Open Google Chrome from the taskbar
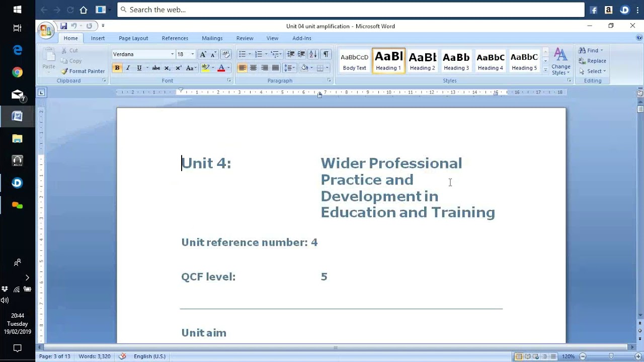This screenshot has width=644, height=362. pos(18,72)
